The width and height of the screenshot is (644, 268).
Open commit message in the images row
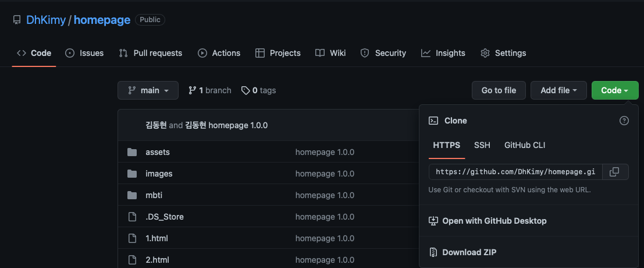point(325,174)
